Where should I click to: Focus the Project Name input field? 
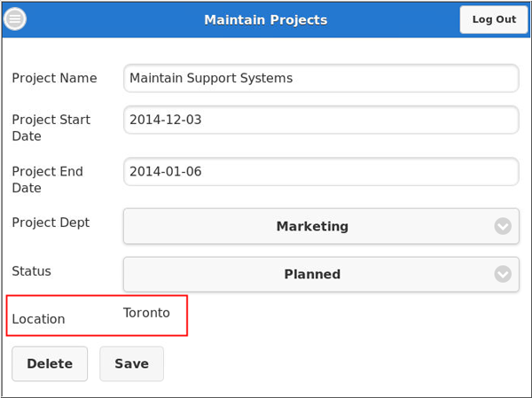click(320, 78)
